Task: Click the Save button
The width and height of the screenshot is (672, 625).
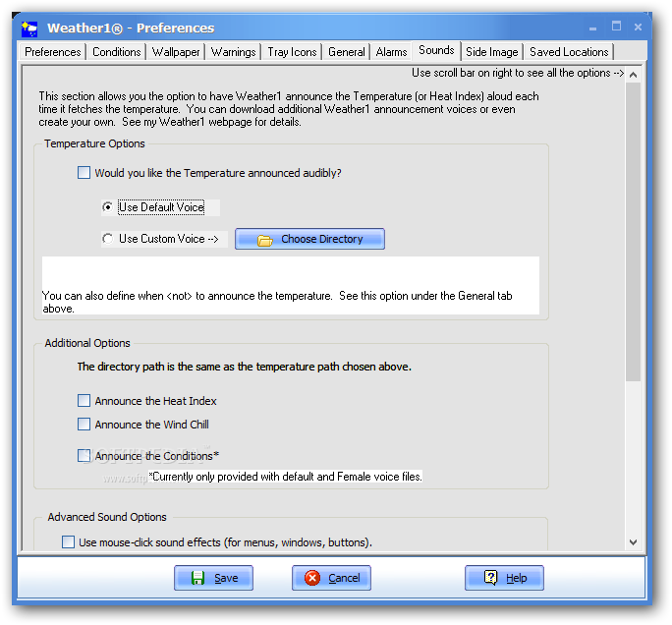Action: point(213,578)
